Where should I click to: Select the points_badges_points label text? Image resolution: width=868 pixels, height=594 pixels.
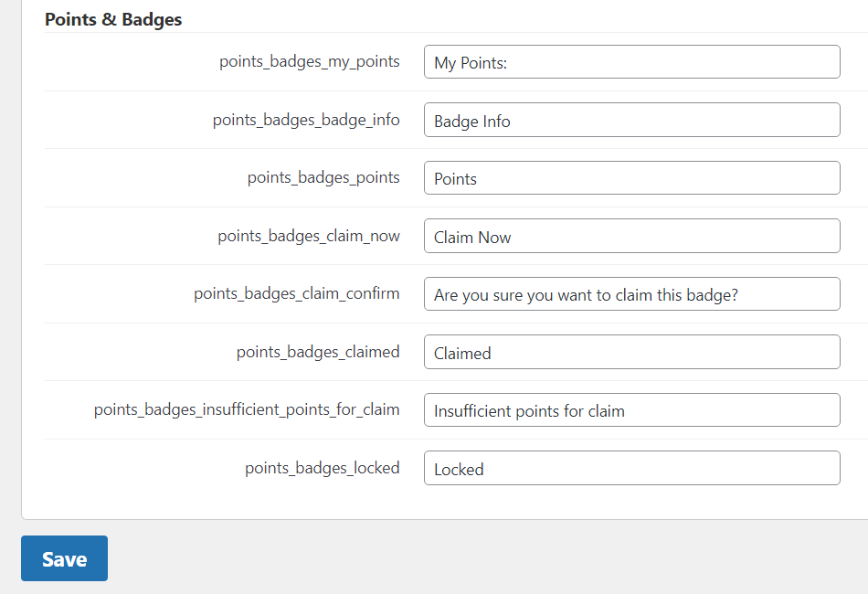coord(323,177)
